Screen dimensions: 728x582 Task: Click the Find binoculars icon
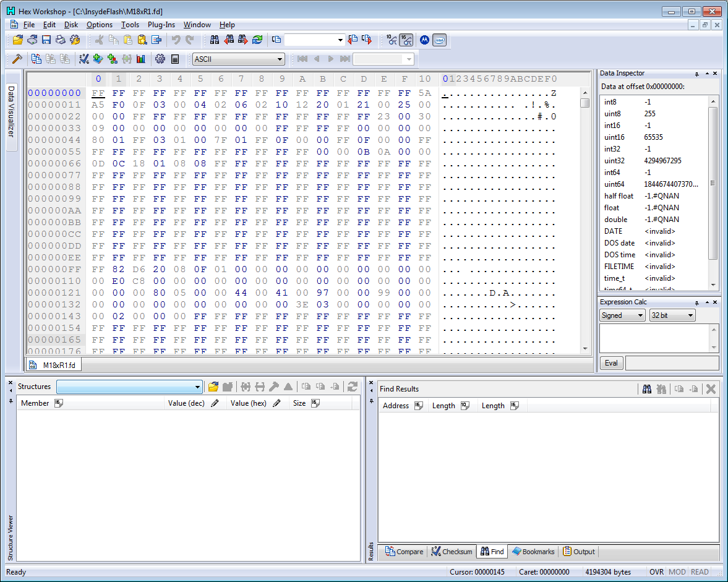[x=215, y=40]
